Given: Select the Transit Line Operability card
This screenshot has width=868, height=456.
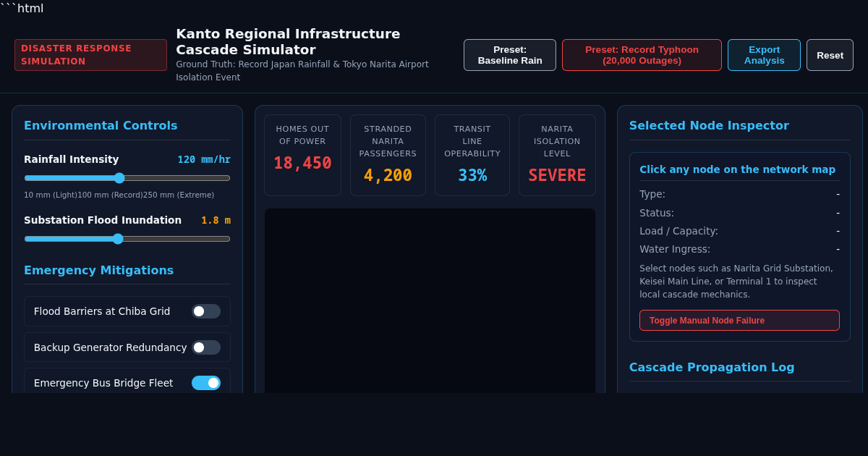Looking at the screenshot, I should [472, 155].
